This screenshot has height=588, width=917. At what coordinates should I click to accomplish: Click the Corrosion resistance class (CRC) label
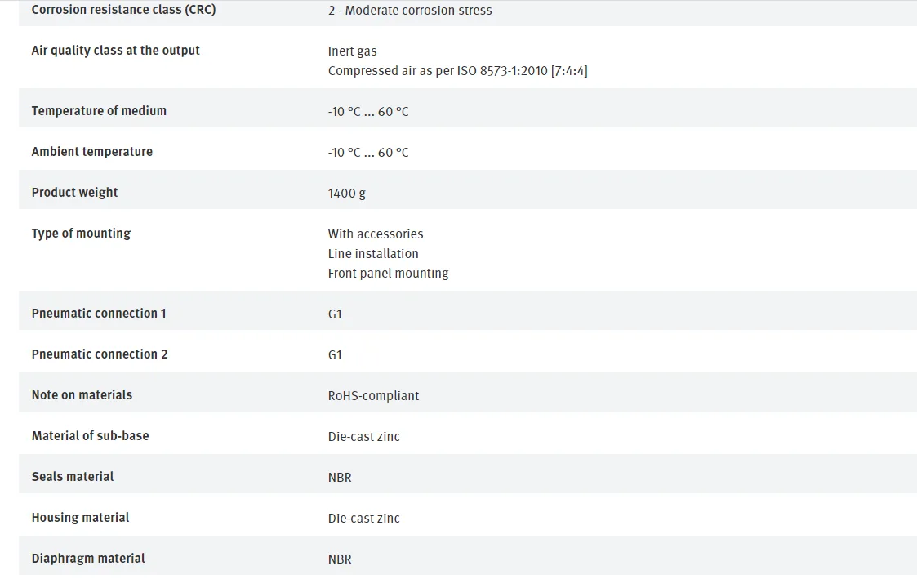pos(123,9)
